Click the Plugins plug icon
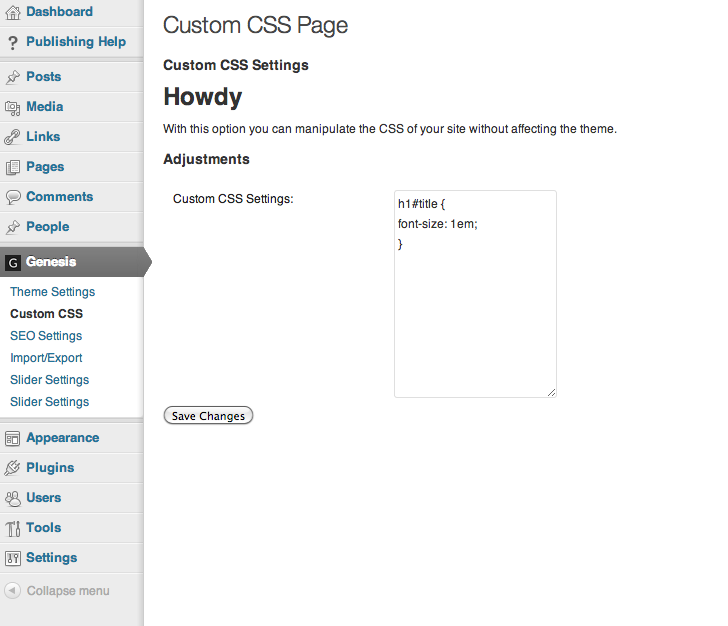This screenshot has width=728, height=626. [12, 468]
